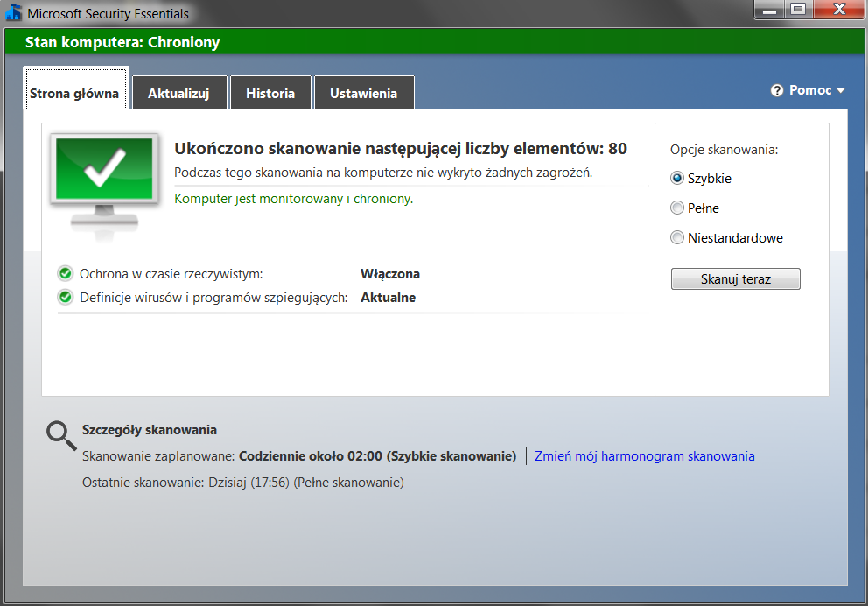Click the green check icon beside Definicje wirusów

(66, 298)
